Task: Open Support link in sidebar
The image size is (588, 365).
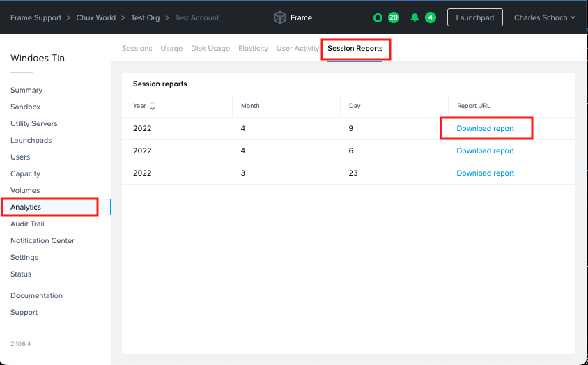Action: pyautogui.click(x=24, y=312)
